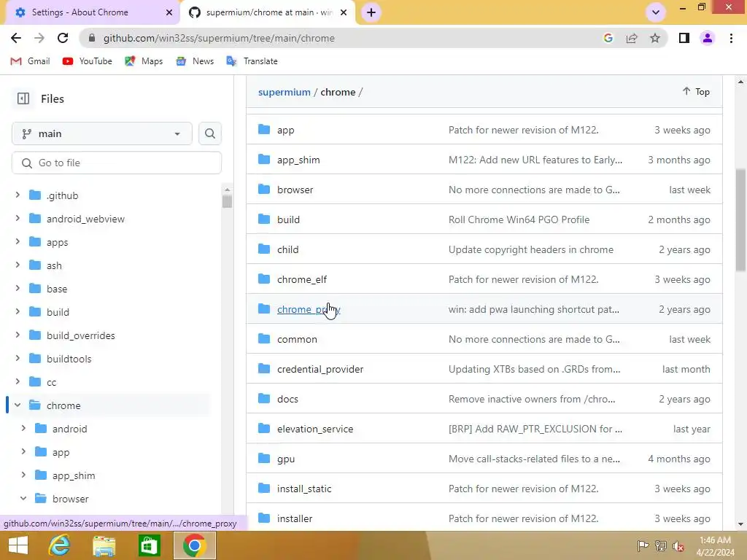747x560 pixels.
Task: Open the Windows Start button
Action: [18, 545]
